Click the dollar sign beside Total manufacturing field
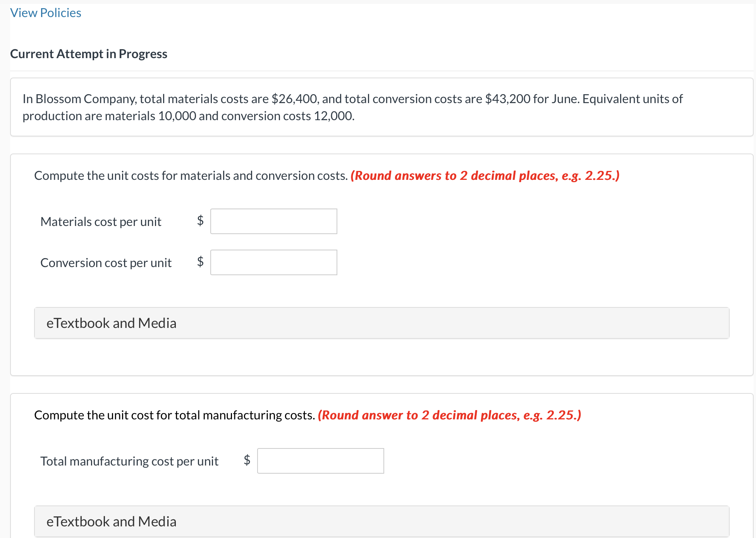The width and height of the screenshot is (756, 538). [x=247, y=460]
